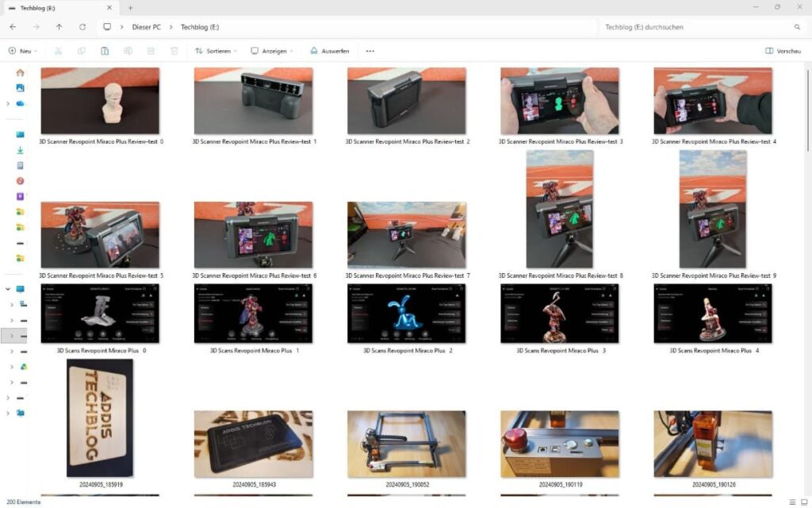
Task: Click label 3D Scanner Revopoint Miraco Plus Review-test 5
Action: point(101,275)
